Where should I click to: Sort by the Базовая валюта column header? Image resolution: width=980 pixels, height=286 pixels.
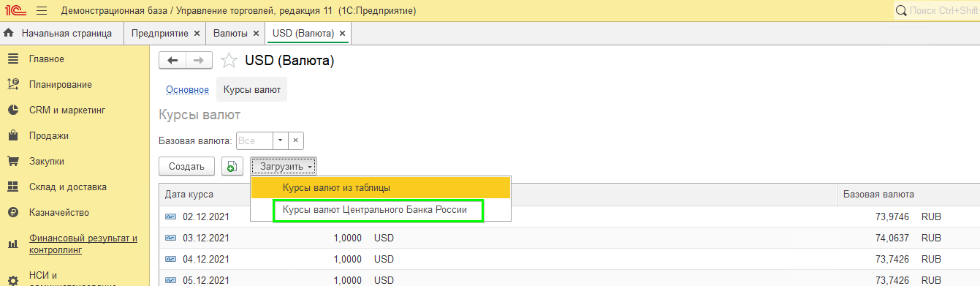pos(878,195)
